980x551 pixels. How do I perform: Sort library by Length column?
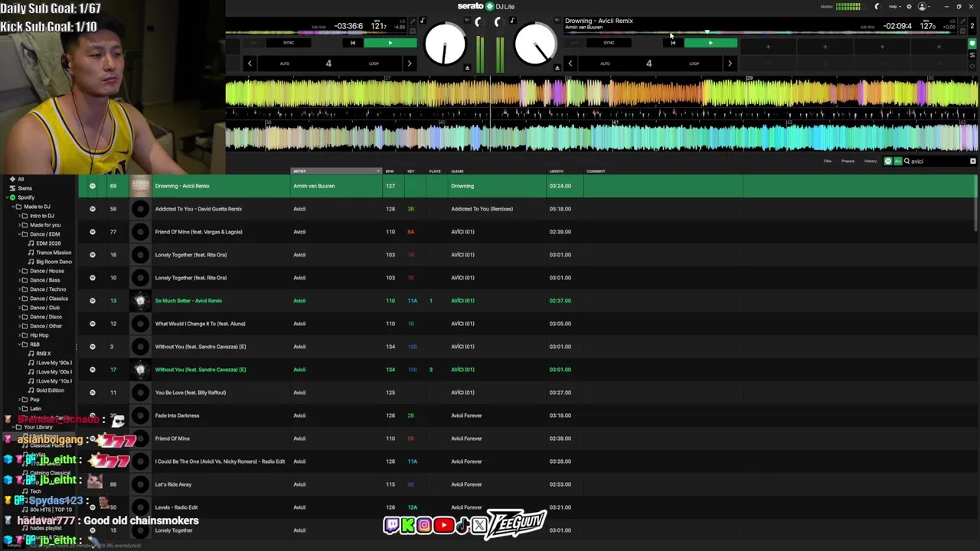pyautogui.click(x=557, y=171)
